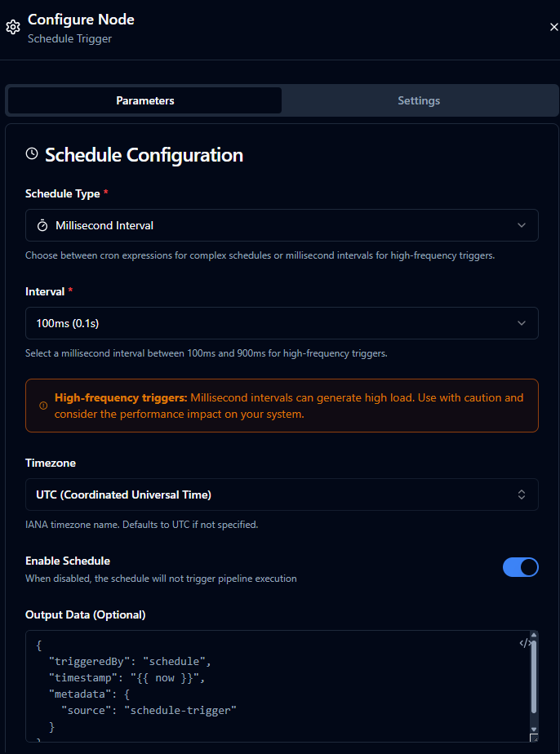The image size is (560, 754).
Task: Click the clock icon next to Schedule Configuration
Action: (x=31, y=153)
